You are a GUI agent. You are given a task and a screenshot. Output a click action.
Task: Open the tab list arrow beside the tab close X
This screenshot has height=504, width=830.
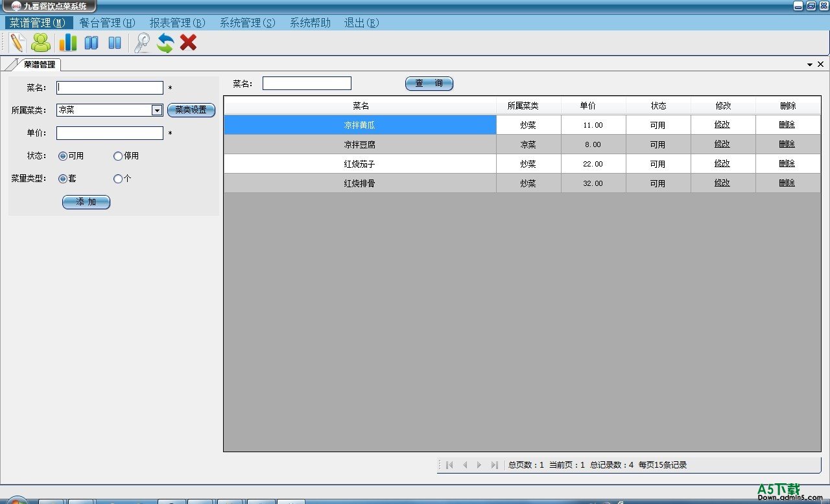point(810,65)
